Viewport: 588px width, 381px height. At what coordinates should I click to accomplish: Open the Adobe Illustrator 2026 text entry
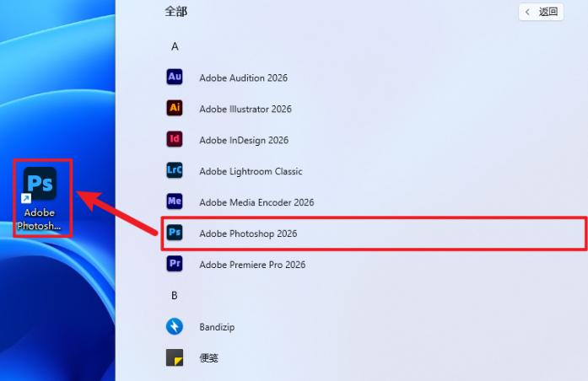[x=245, y=109]
